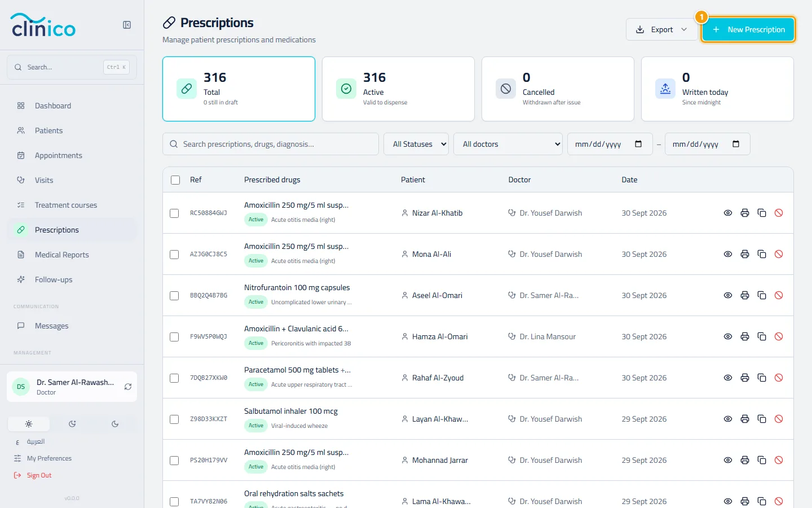Check the BBQ2Q4B7BG row checkbox

coord(174,296)
